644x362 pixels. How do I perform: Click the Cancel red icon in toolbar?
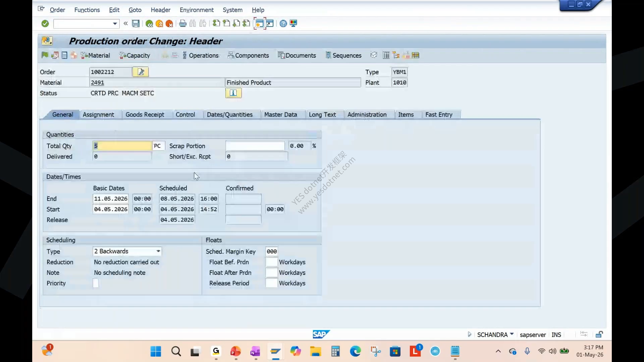tap(169, 23)
